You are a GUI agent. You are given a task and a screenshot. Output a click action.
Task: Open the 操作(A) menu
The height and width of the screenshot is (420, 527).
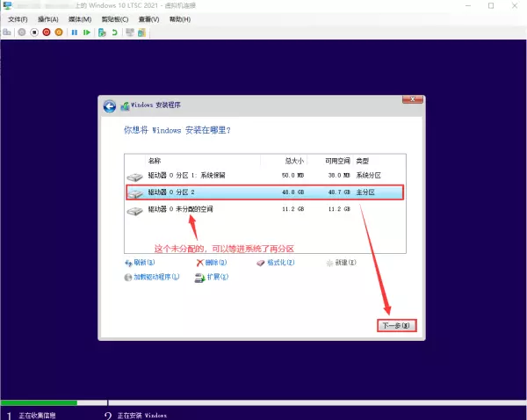pyautogui.click(x=48, y=19)
